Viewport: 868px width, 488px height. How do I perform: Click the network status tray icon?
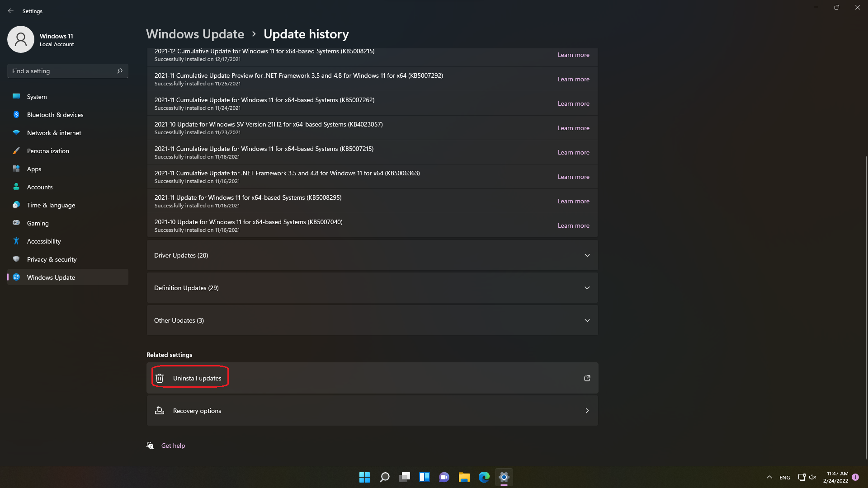(x=802, y=477)
